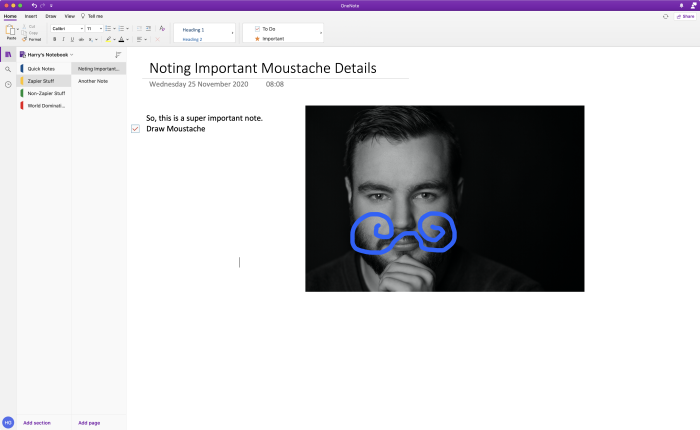Screen dimensions: 700x430
Task: Open the Draw ribbon tab
Action: pyautogui.click(x=51, y=16)
